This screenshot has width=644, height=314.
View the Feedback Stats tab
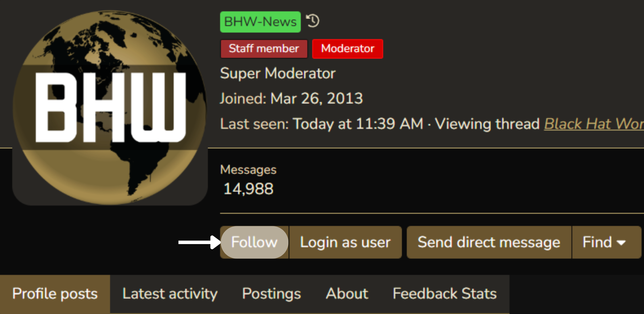pyautogui.click(x=445, y=294)
